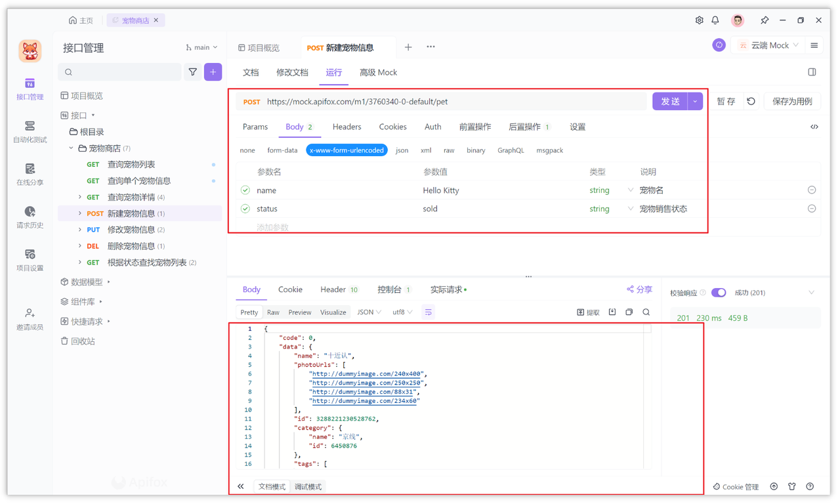The width and height of the screenshot is (840, 504).
Task: Open the 云端 Mock environment dropdown
Action: pos(768,45)
